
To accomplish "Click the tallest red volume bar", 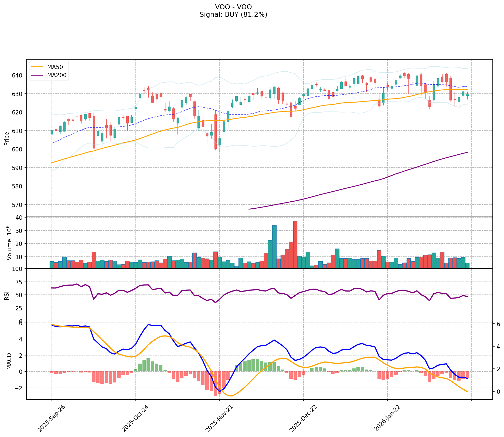I will click(295, 245).
